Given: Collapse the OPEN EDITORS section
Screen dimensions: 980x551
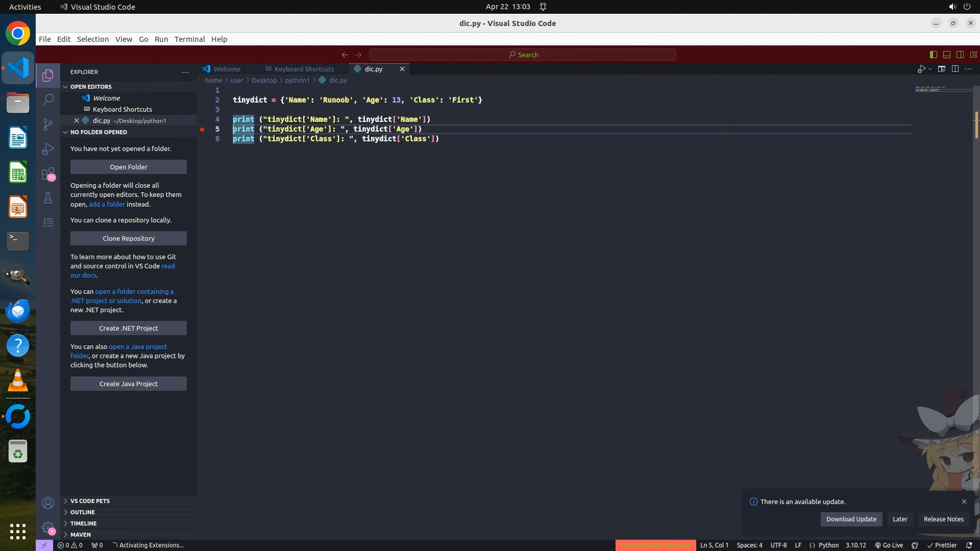Looking at the screenshot, I should [91, 87].
